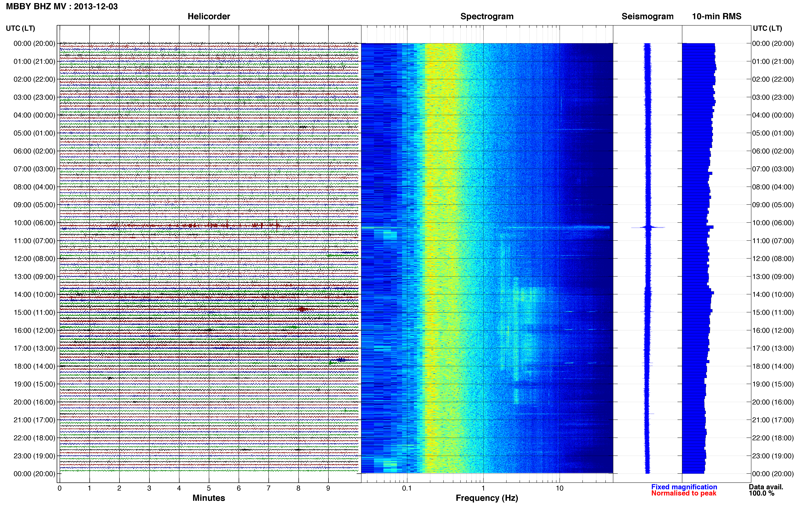
Task: Click the 'Minutes' x-axis label
Action: click(209, 498)
